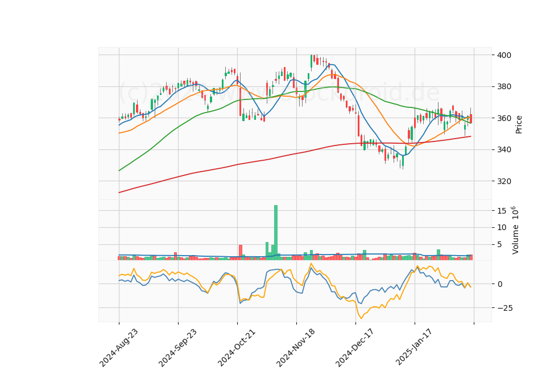Click the Price axis title

click(519, 124)
